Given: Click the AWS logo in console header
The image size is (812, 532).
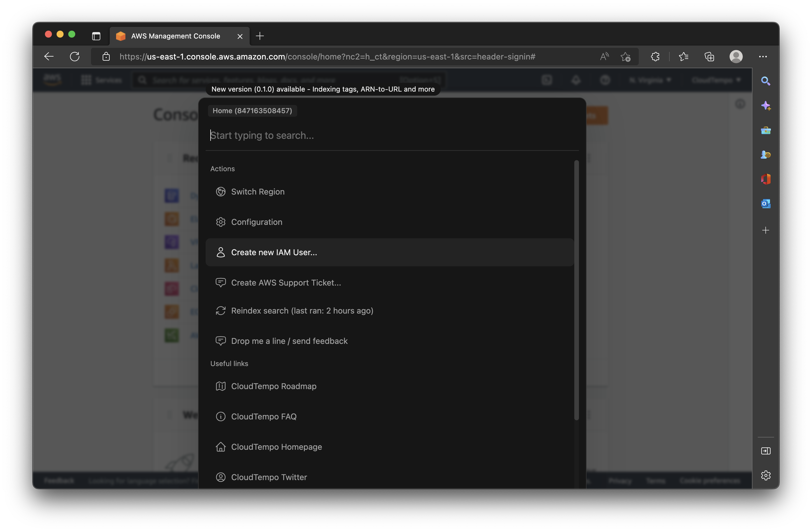Looking at the screenshot, I should click(52, 80).
